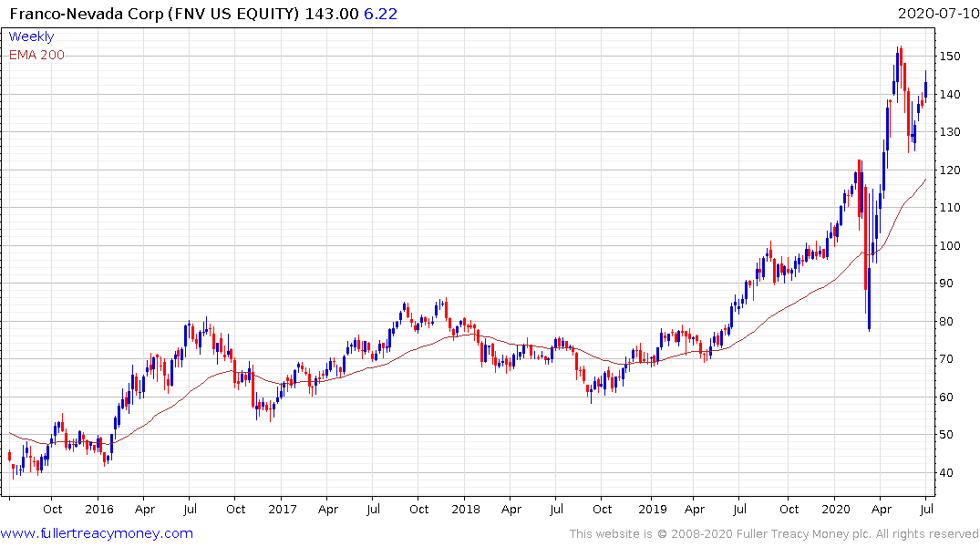This screenshot has width=980, height=547.
Task: Click the blue price change 6.22
Action: pos(381,14)
